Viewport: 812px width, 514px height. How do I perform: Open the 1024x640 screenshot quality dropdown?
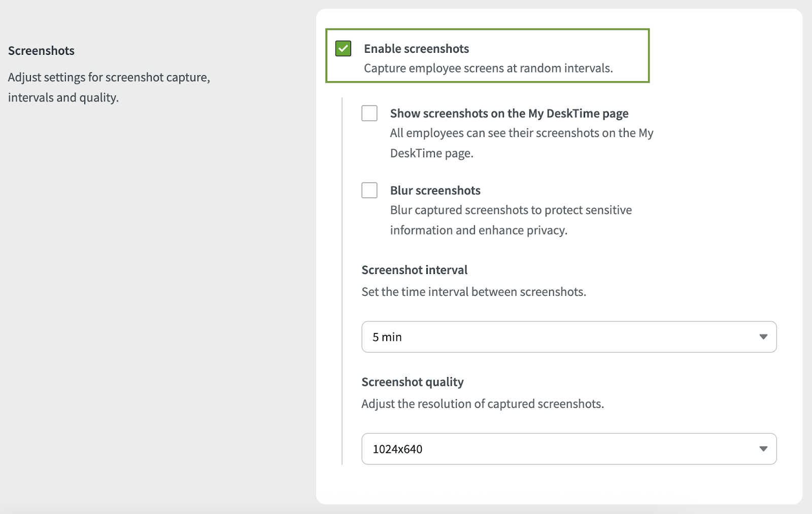[x=568, y=449]
